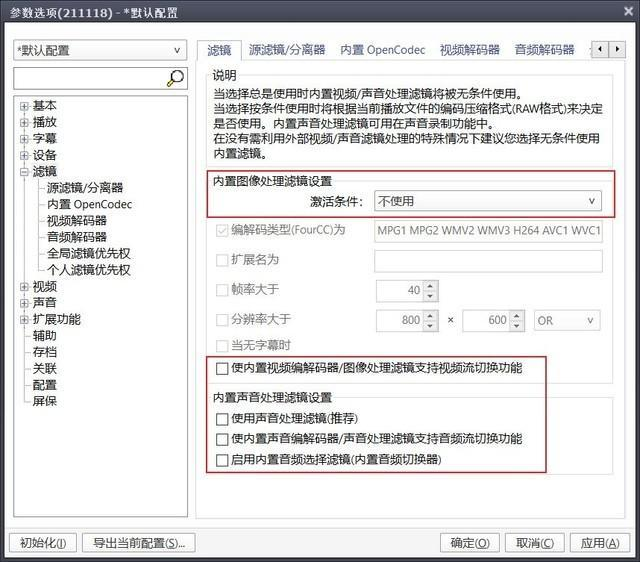Select 屏保 in the tree
Screen dimensions: 640x562
point(45,402)
